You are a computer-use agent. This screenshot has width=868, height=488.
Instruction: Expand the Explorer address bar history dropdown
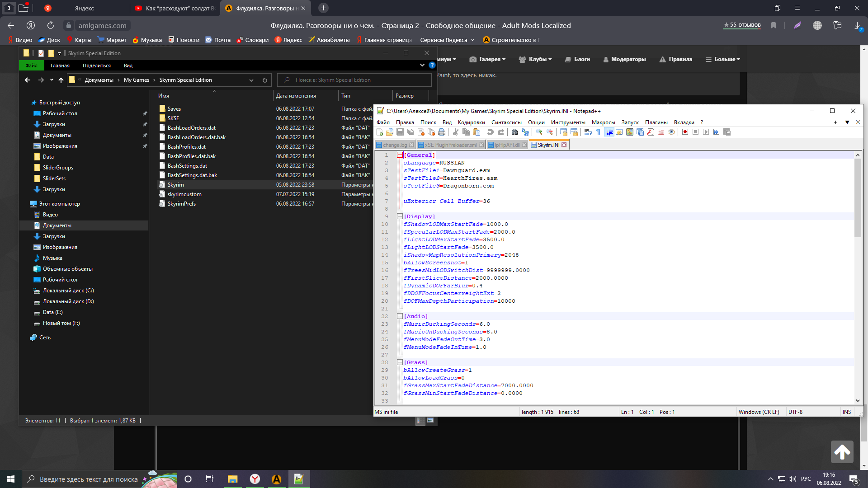[x=251, y=80]
